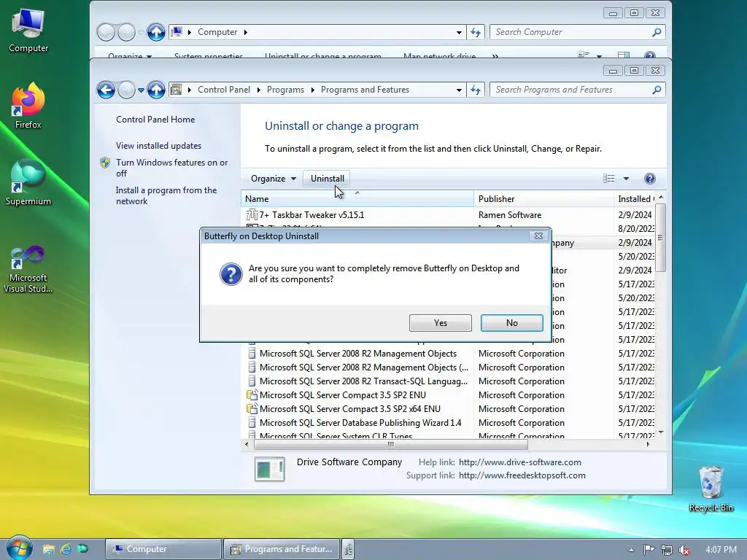This screenshot has width=747, height=560.
Task: Click the change view icon in toolbar
Action: tap(609, 179)
